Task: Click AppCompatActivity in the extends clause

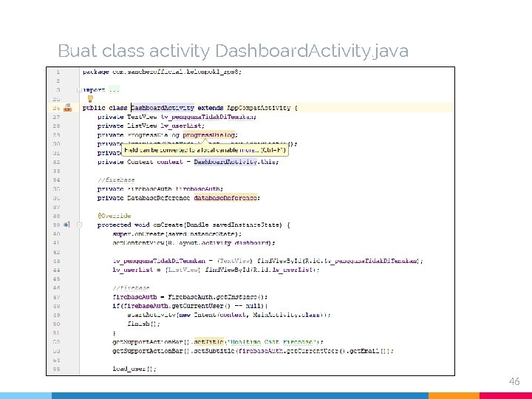Action: coord(259,108)
